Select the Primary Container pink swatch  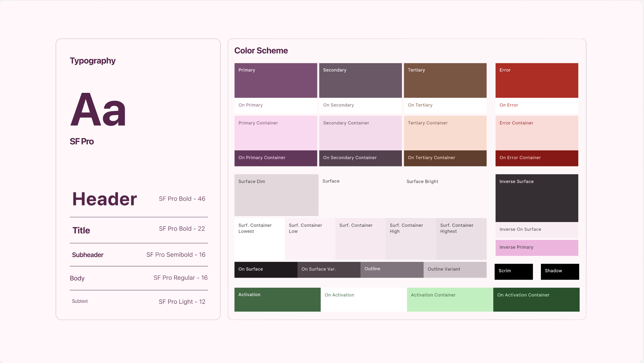click(276, 133)
